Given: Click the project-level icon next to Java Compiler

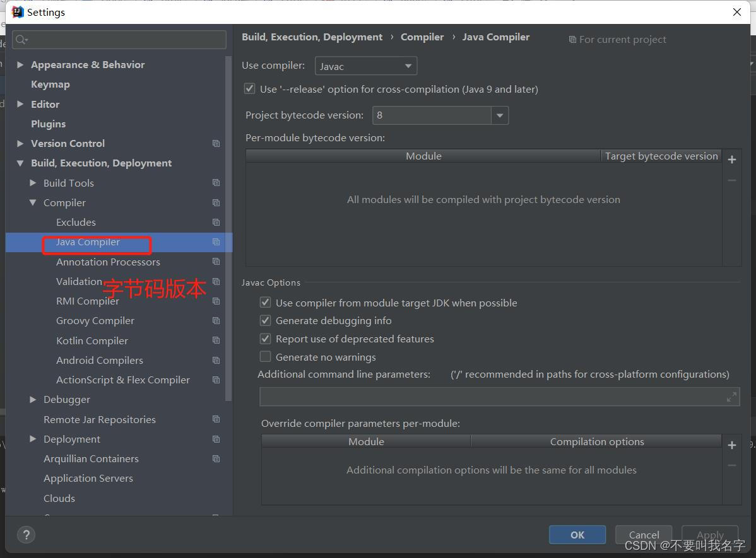Looking at the screenshot, I should click(216, 241).
